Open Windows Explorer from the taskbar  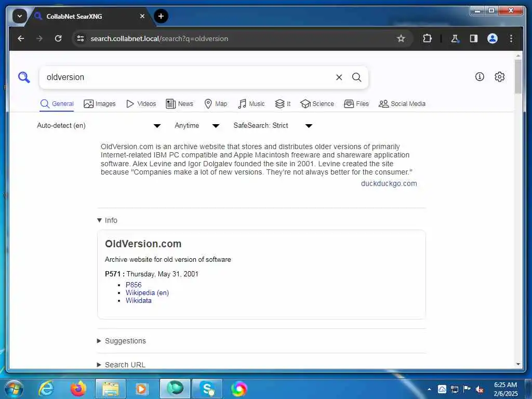coord(111,389)
